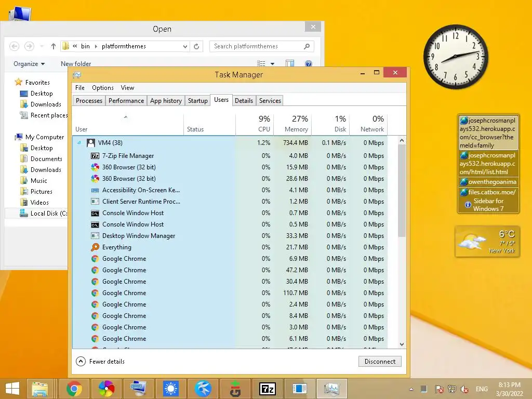Image resolution: width=532 pixels, height=399 pixels.
Task: Open the owenthegoanima sidebar link
Action: click(488, 182)
